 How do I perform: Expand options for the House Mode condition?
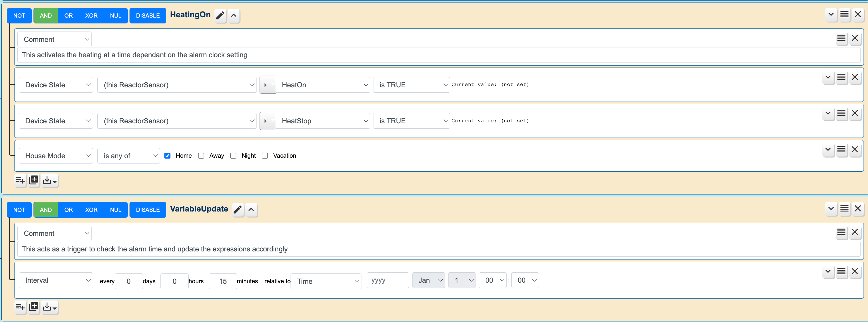point(828,150)
